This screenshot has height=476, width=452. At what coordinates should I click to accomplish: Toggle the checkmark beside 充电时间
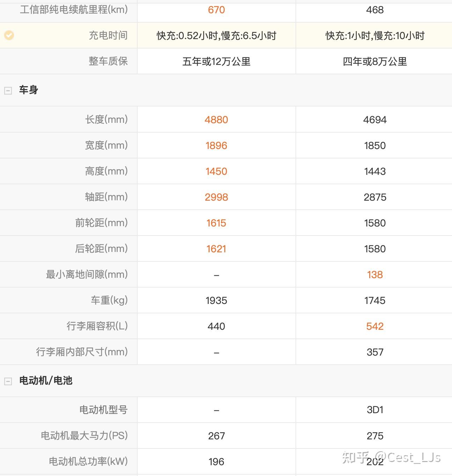click(x=9, y=35)
